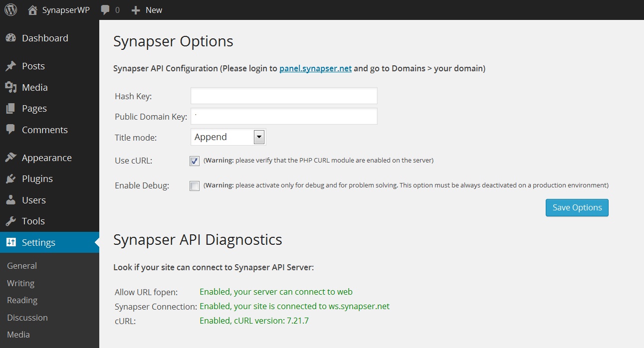Screen dimensions: 644x348
Task: Click the Plugins plug icon
Action: [11, 179]
